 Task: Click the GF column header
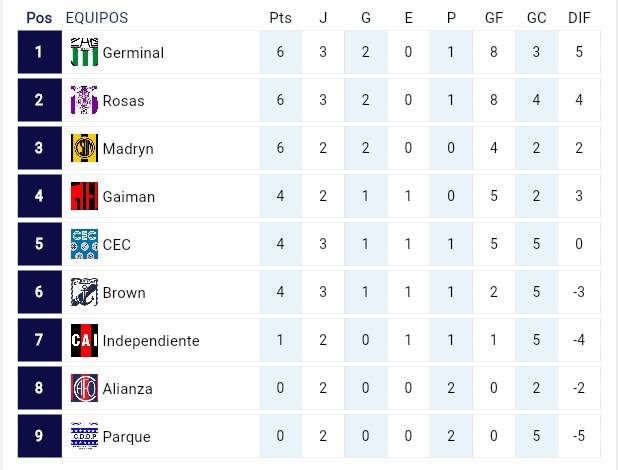click(493, 18)
